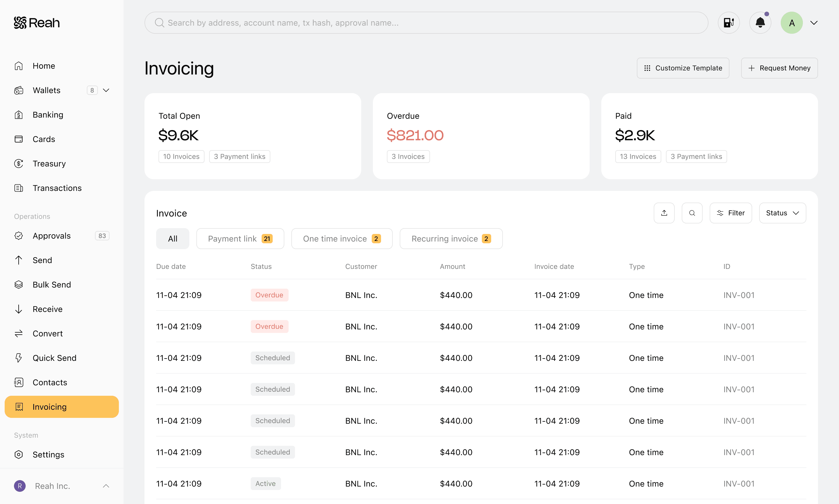Focus the top search input field
The width and height of the screenshot is (839, 504).
click(x=426, y=23)
